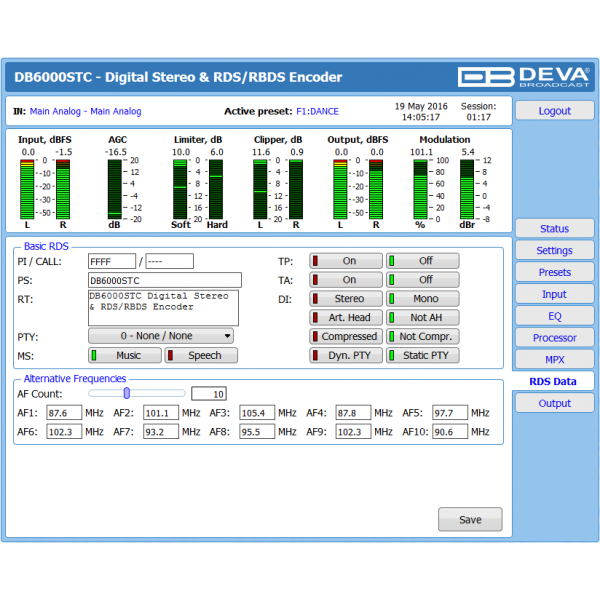Screen dimensions: 600x600
Task: Click the Output right channel meter
Action: tap(376, 189)
